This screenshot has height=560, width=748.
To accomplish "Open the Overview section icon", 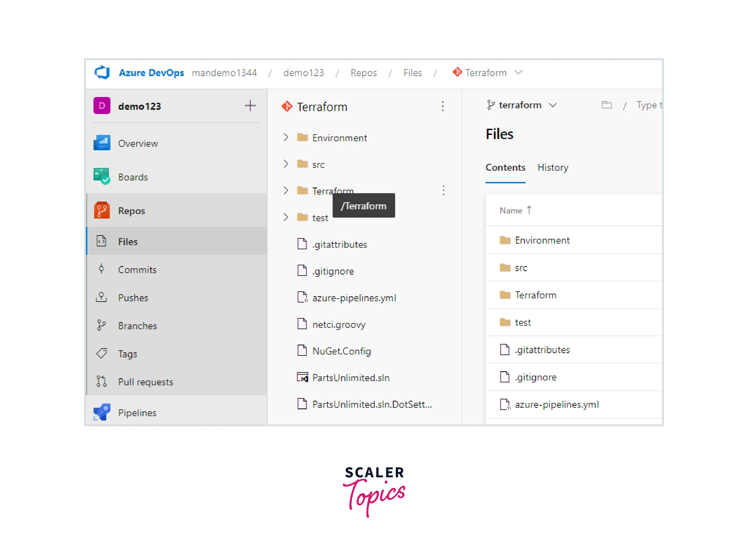I will (102, 143).
